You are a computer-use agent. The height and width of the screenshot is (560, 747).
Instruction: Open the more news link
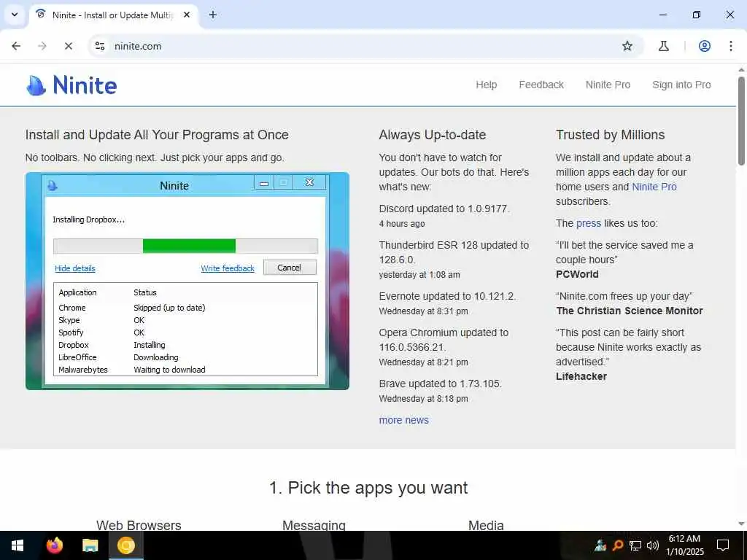(x=403, y=420)
